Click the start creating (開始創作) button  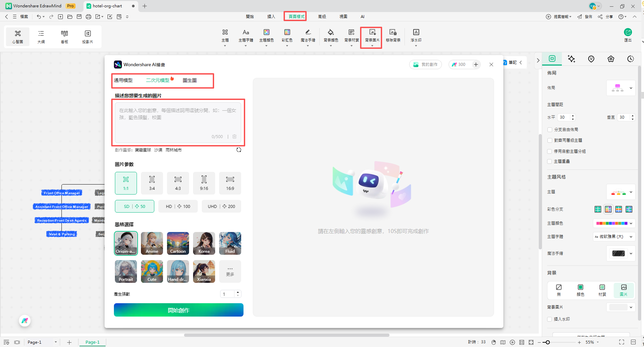[178, 310]
